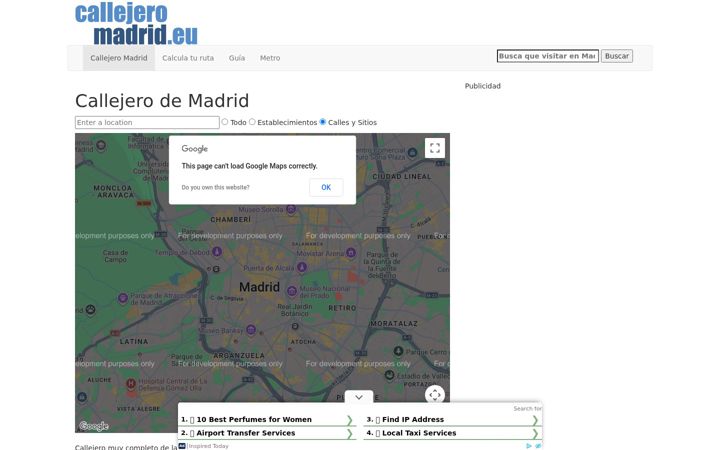The height and width of the screenshot is (450, 720).
Task: Toggle fullscreen view on the map
Action: coord(434,148)
